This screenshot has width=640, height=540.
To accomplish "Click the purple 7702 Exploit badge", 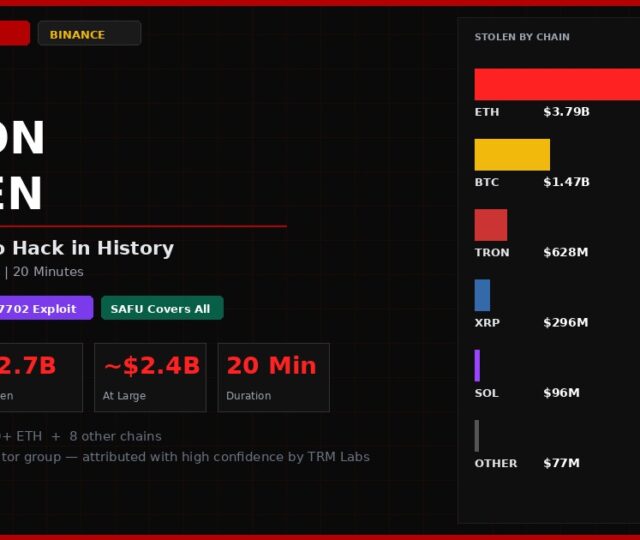I will [x=46, y=308].
